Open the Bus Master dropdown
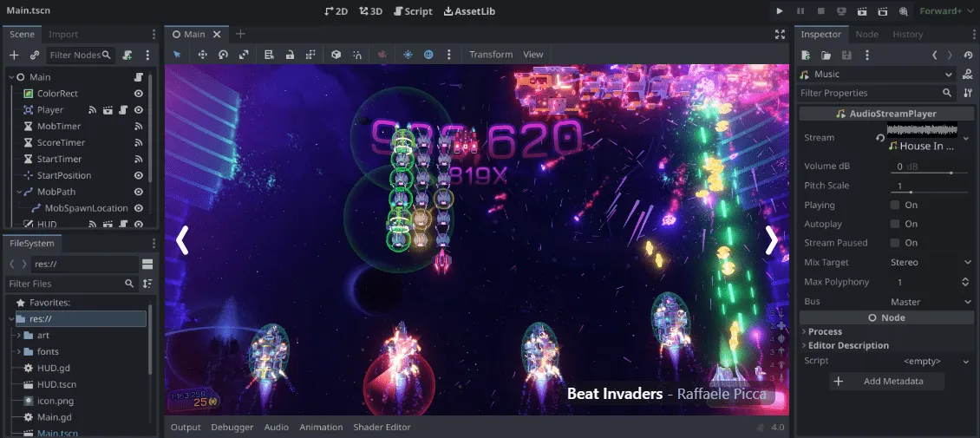Image resolution: width=980 pixels, height=438 pixels. coord(931,302)
